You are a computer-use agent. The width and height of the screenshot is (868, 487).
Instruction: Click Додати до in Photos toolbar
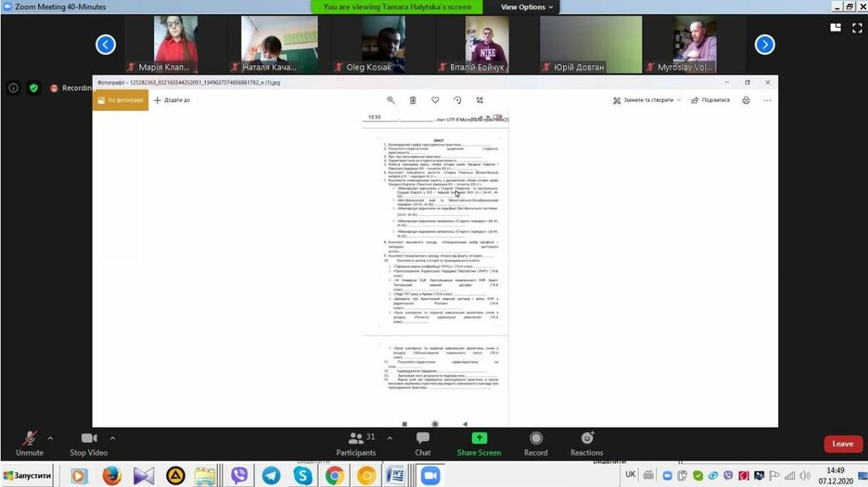172,100
